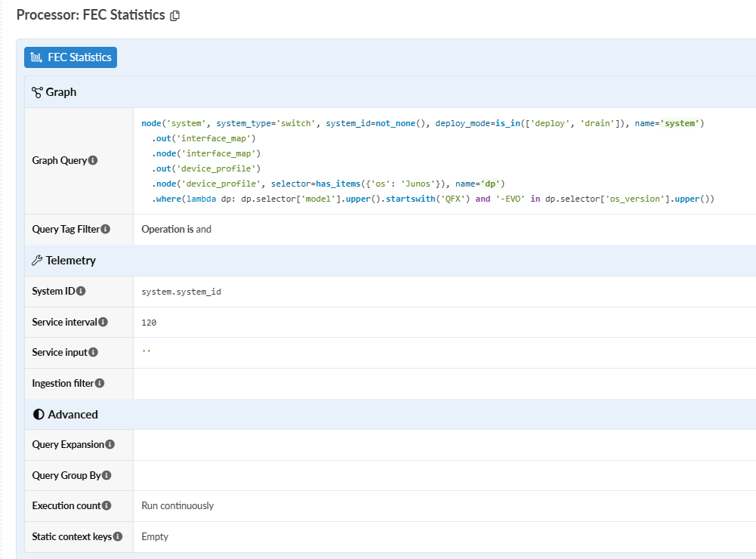
Task: Show info for Static context keys
Action: [x=118, y=536]
